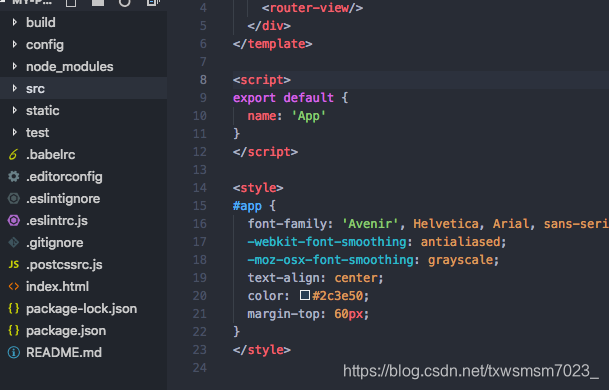Click the .babelrc Babel file icon
The width and height of the screenshot is (609, 390).
tap(14, 155)
